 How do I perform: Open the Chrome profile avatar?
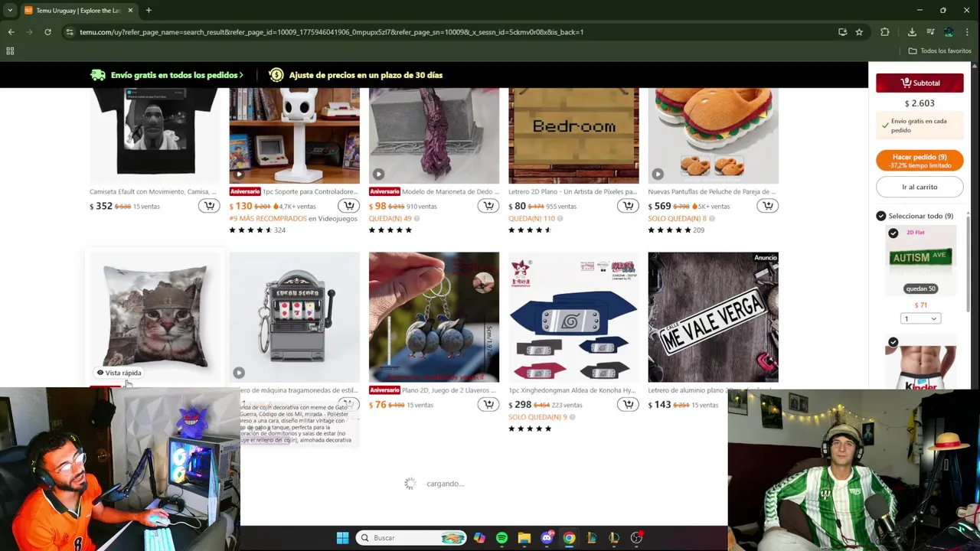949,32
